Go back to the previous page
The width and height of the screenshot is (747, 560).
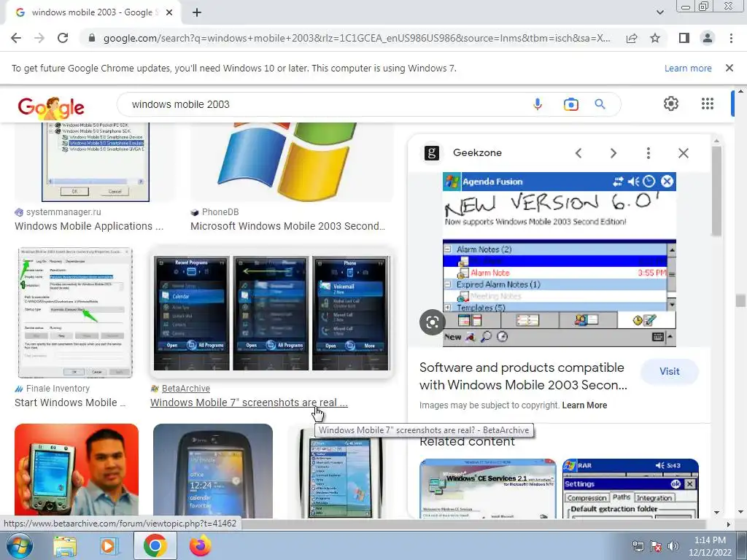click(x=16, y=38)
